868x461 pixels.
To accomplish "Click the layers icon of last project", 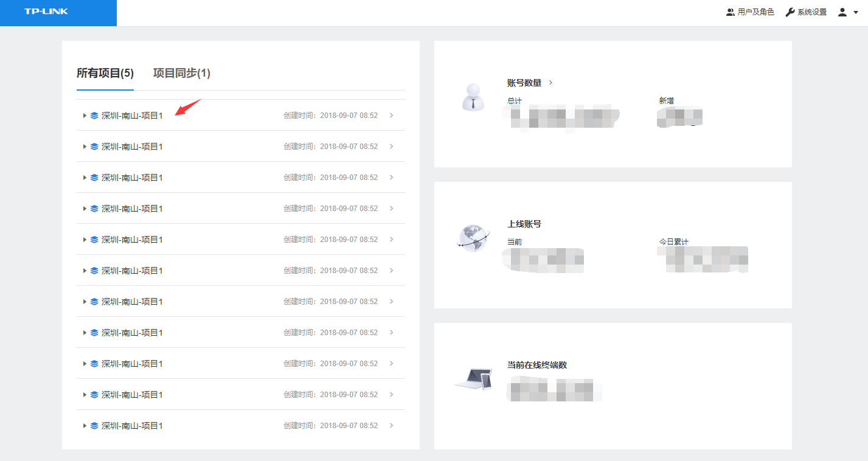I will [94, 426].
